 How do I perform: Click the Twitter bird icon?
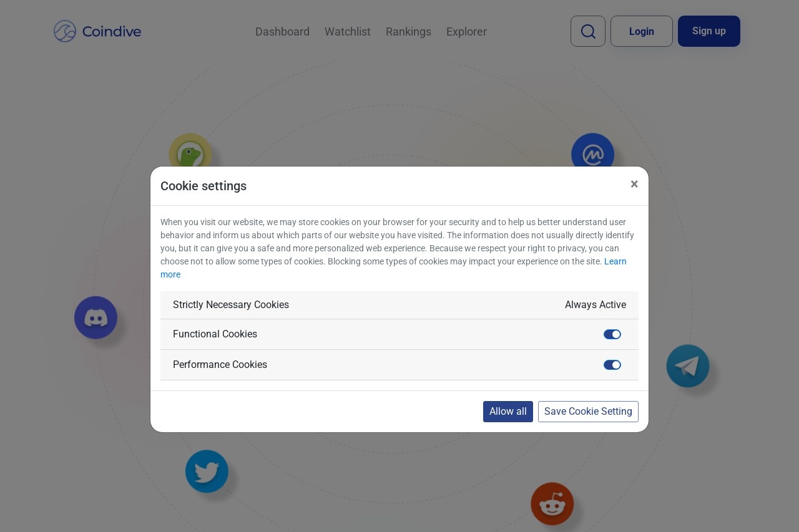[207, 472]
